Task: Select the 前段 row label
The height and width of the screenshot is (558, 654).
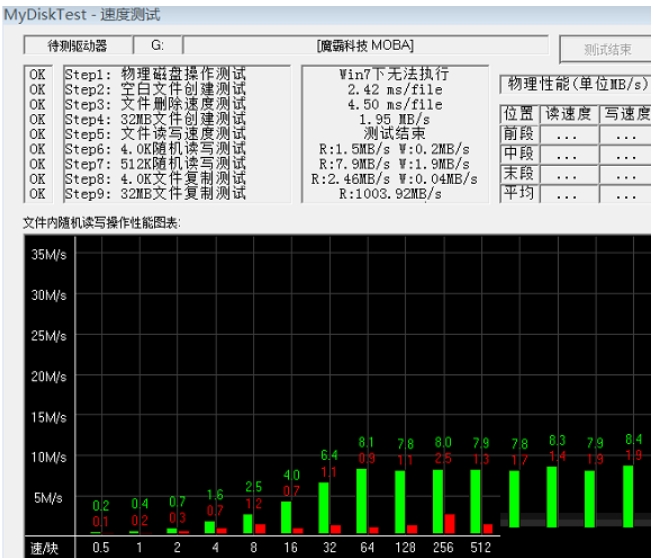Action: coord(517,134)
